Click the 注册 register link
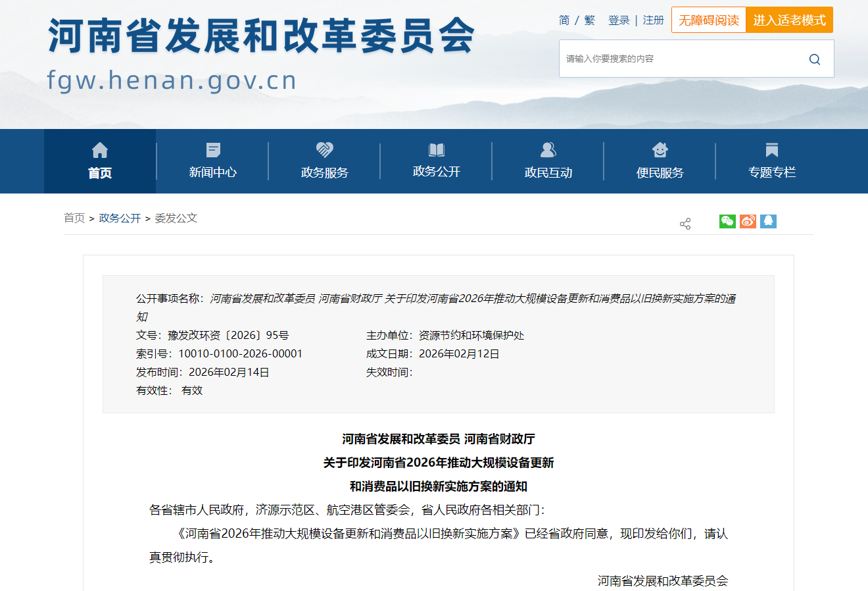Viewport: 868px width, 591px height. coord(653,20)
